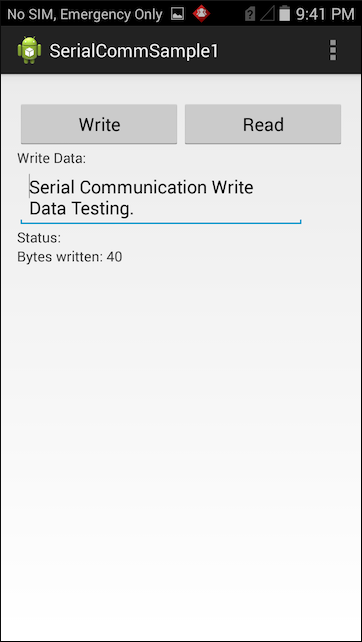This screenshot has width=362, height=642.
Task: Tap the SD card status icon
Action: pos(250,14)
